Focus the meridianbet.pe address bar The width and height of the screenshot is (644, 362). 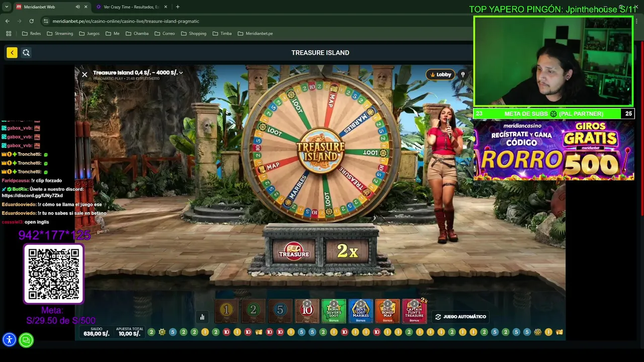(126, 21)
